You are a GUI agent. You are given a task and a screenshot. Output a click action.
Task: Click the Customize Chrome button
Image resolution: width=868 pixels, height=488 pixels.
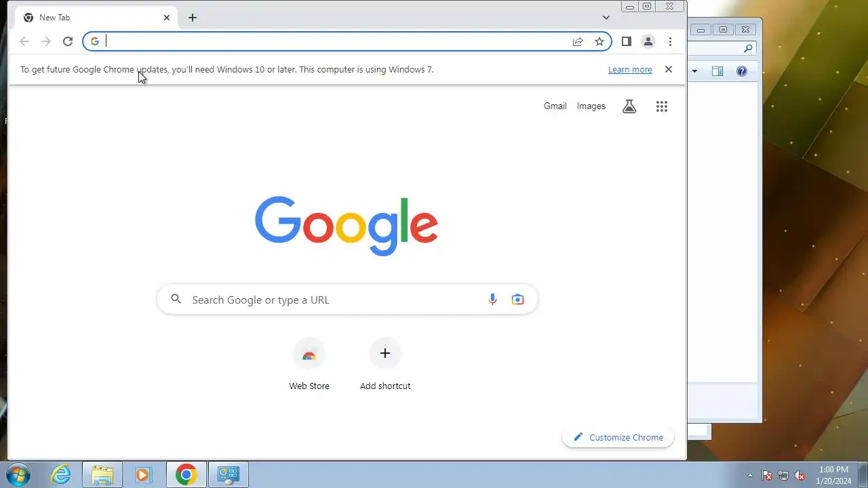tap(618, 437)
